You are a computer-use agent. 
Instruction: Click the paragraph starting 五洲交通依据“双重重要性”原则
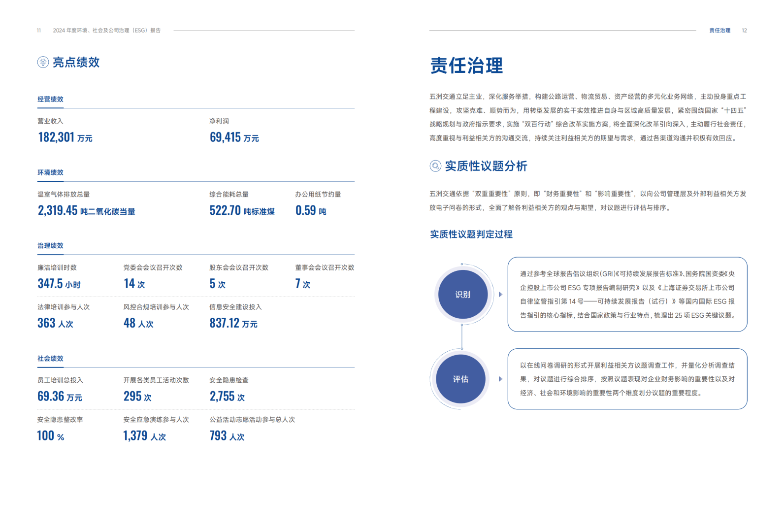588,201
